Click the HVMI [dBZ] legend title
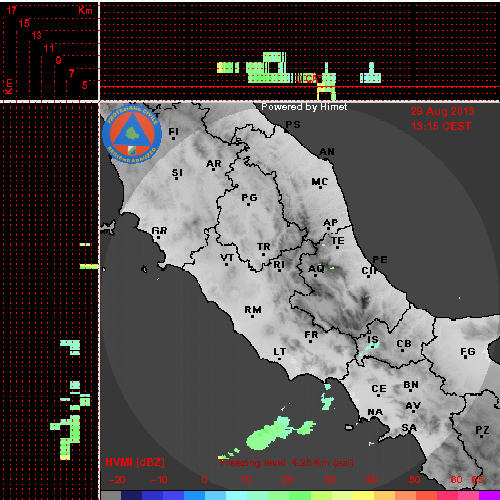Viewport: 500px width, 500px height. pyautogui.click(x=135, y=462)
